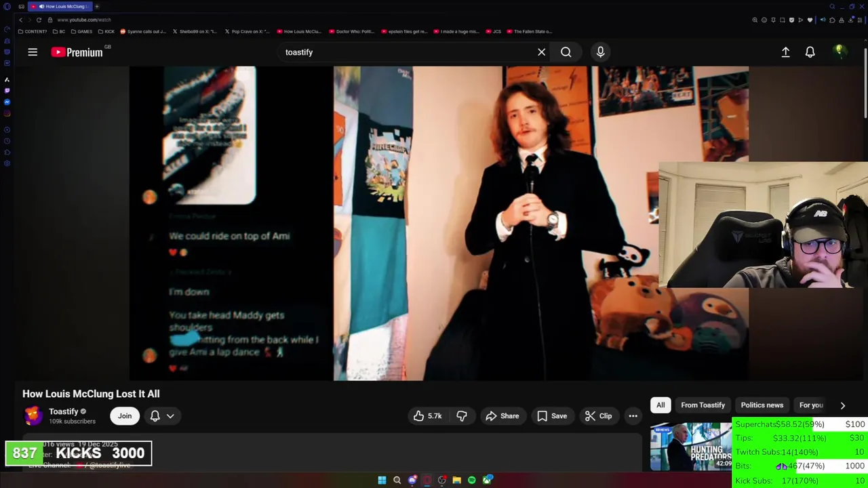
Task: Open the sidebar history clock icon
Action: 7,141
